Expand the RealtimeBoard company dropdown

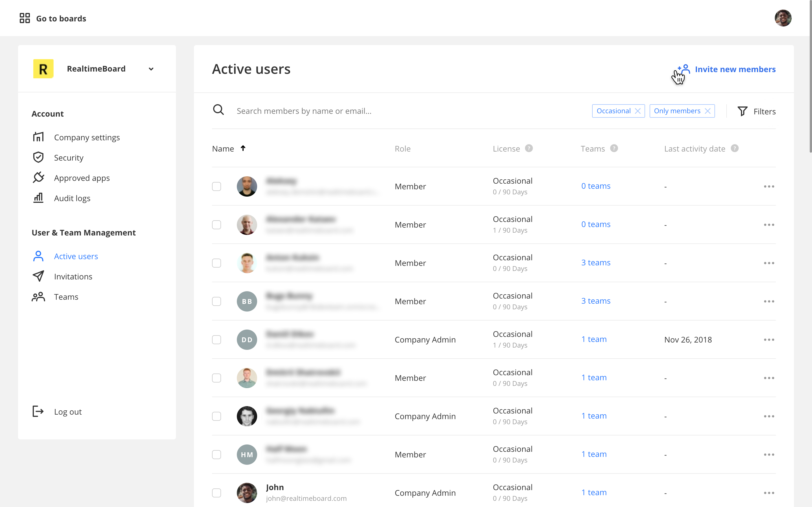[x=151, y=69]
